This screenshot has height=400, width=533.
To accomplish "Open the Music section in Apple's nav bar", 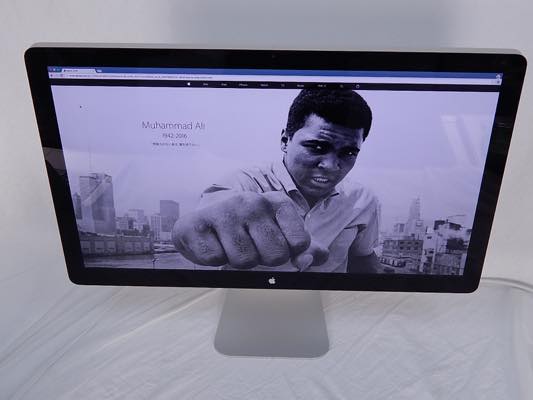I will point(300,86).
